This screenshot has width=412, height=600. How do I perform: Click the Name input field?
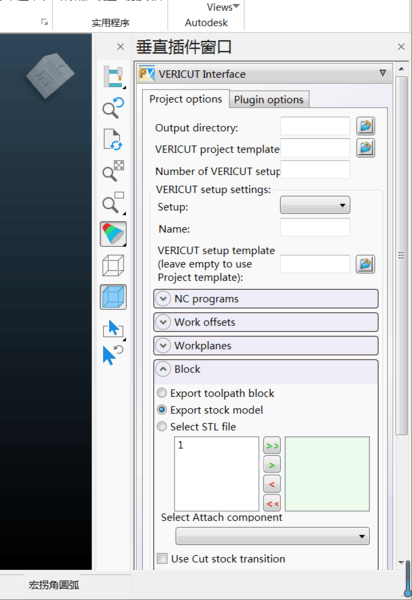pyautogui.click(x=315, y=228)
